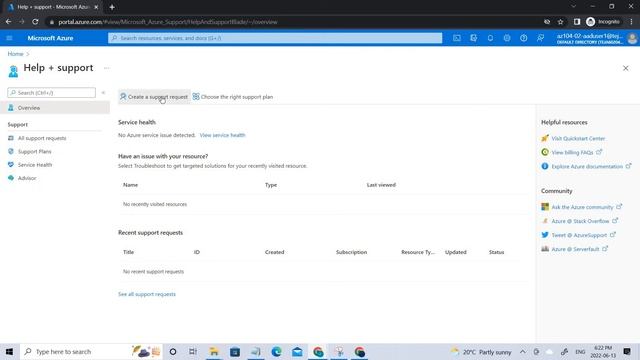Click the browser address bar URL
Image resolution: width=640 pixels, height=360 pixels.
(x=168, y=22)
